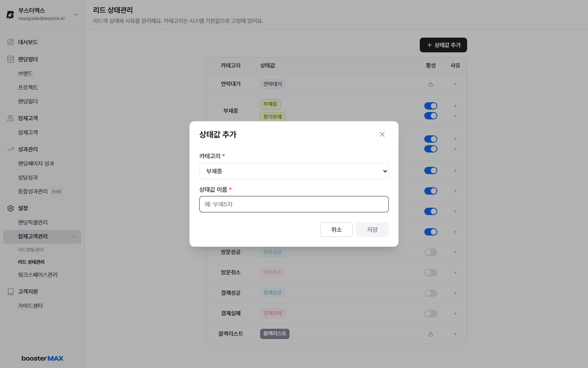Open 대시보드 in the sidebar
The height and width of the screenshot is (368, 588).
[x=28, y=42]
